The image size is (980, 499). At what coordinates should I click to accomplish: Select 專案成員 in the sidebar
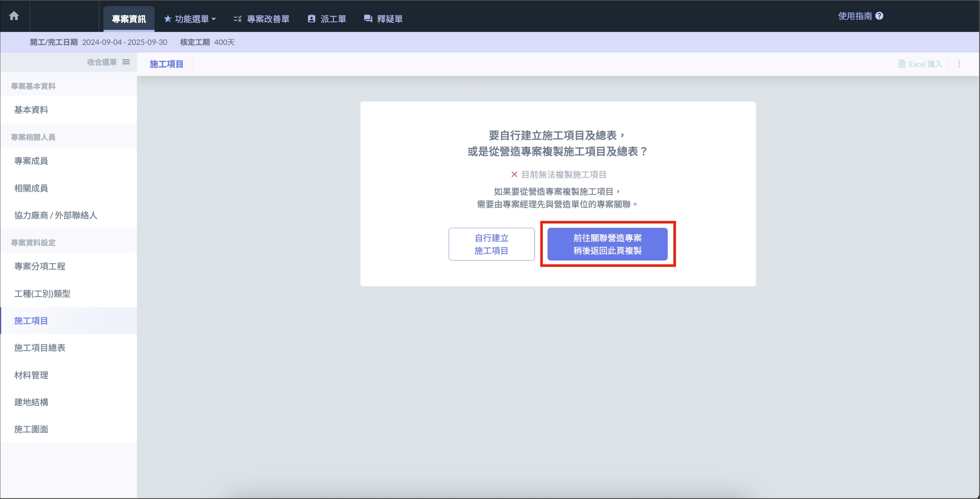point(31,161)
